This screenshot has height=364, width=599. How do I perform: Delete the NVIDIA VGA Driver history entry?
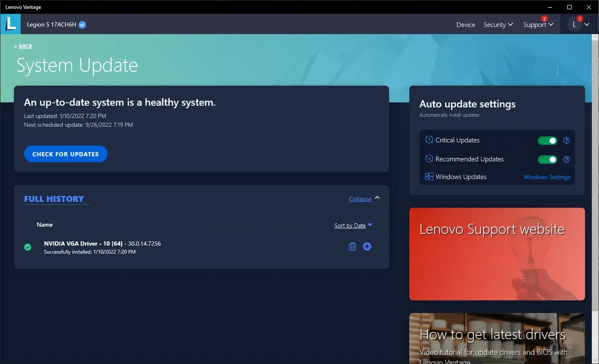pos(352,246)
